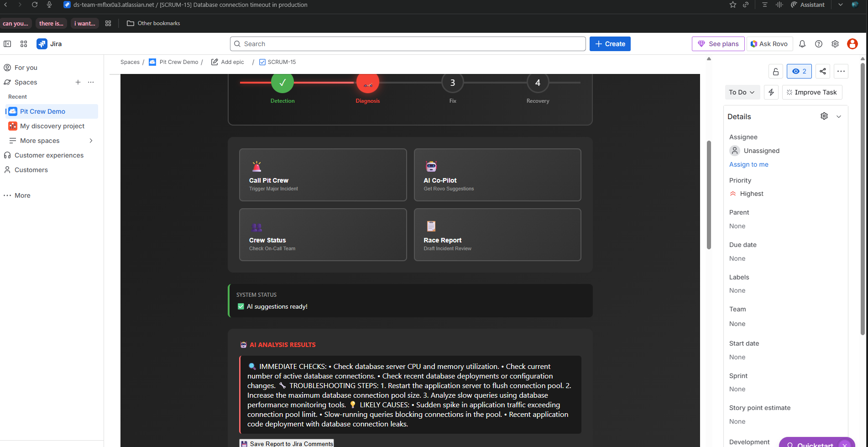Configure Details panel with gear icon
This screenshot has height=447, width=868.
tap(824, 116)
